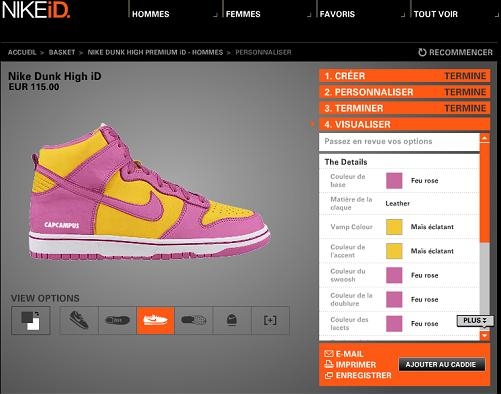Viewport: 501px width, 394px height.
Task: Click Ajouter au caddie button
Action: tap(441, 364)
